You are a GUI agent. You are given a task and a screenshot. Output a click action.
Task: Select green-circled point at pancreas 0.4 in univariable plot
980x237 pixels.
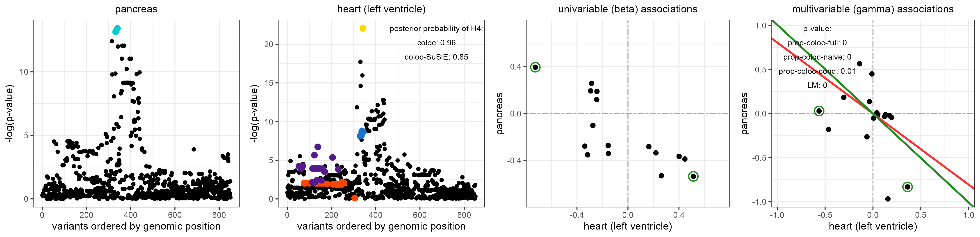[x=535, y=67]
